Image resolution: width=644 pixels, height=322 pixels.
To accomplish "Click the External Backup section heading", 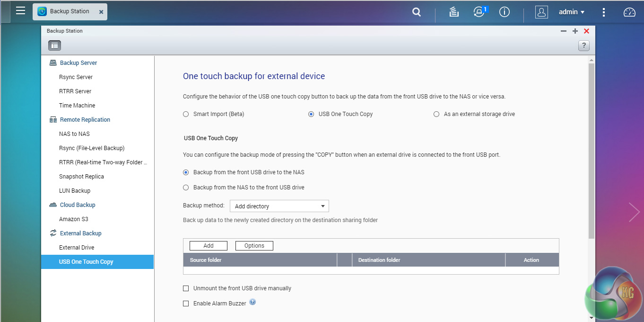I will [81, 233].
